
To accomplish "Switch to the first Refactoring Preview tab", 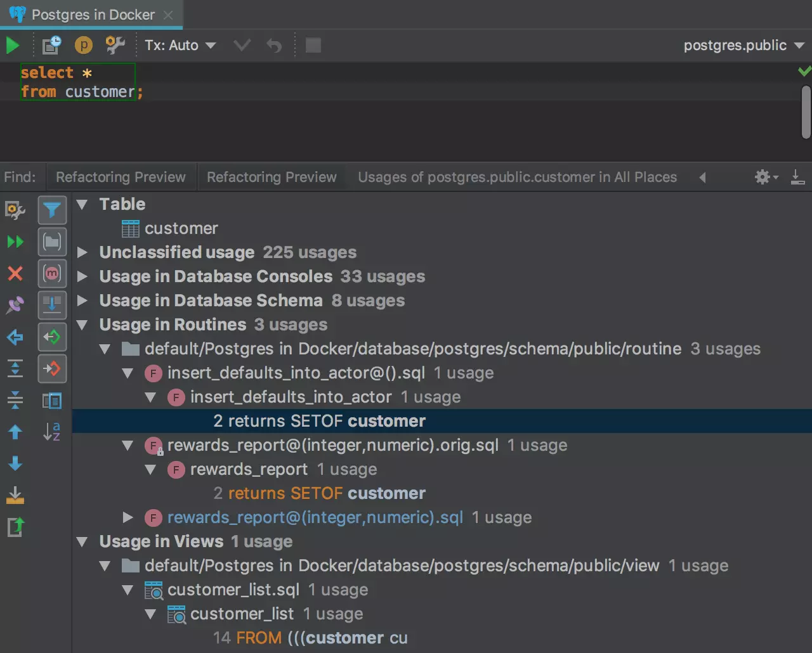I will click(121, 178).
